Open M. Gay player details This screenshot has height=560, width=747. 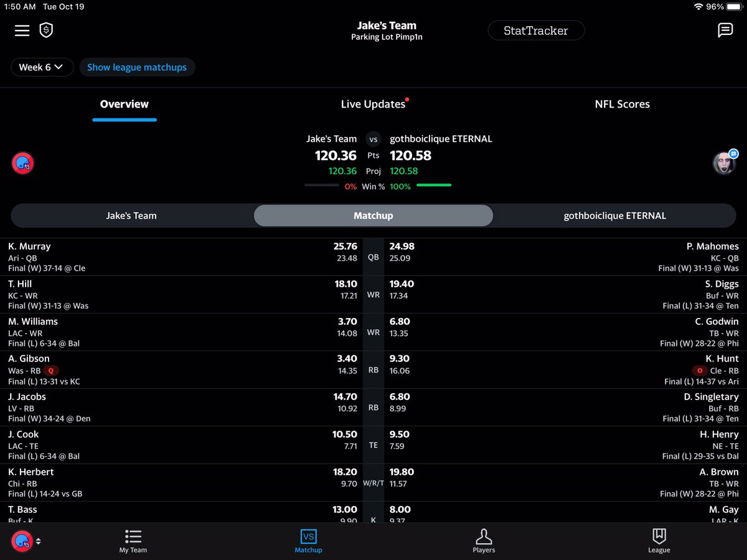[x=723, y=510]
